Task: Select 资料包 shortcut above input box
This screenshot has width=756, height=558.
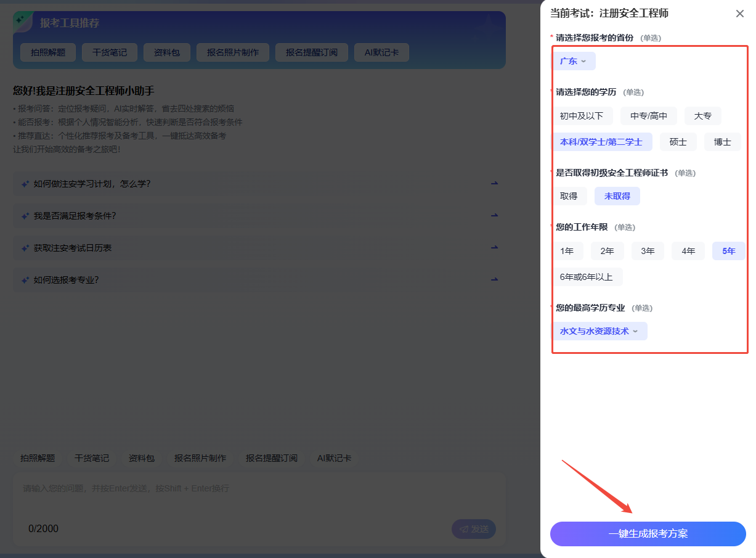Action: (x=142, y=458)
